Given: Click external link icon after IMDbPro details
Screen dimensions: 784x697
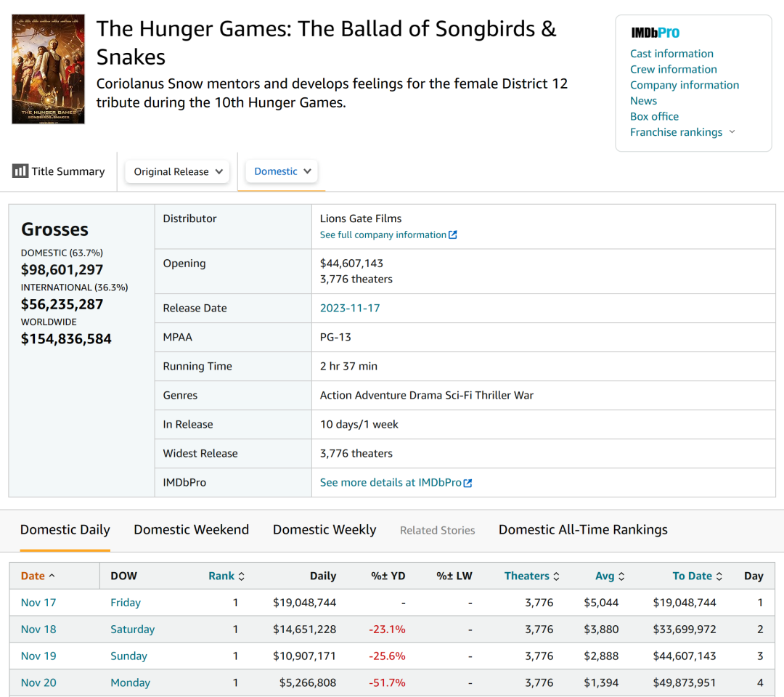Looking at the screenshot, I should click(x=468, y=483).
